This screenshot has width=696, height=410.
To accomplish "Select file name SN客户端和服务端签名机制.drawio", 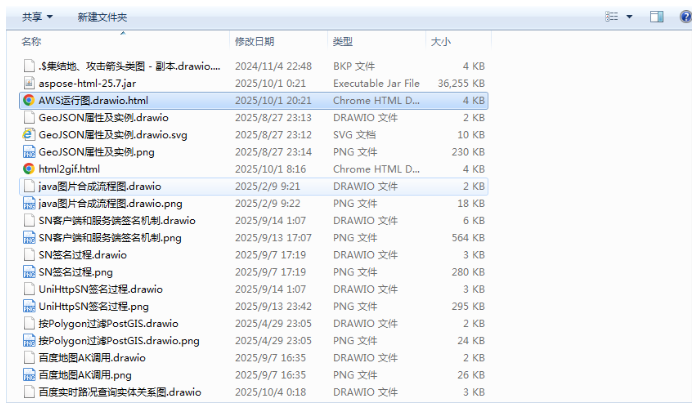I will click(x=117, y=221).
